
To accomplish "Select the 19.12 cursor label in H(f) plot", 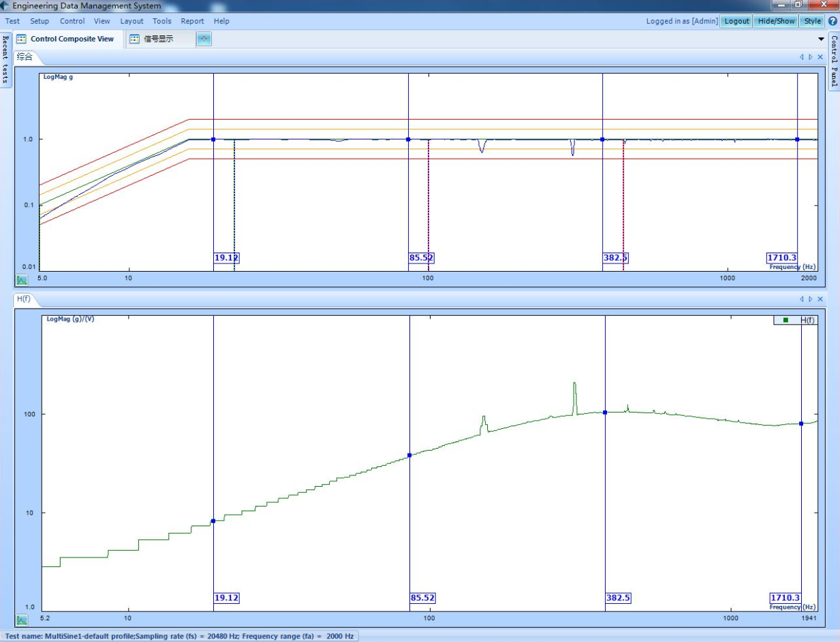I will [x=227, y=598].
